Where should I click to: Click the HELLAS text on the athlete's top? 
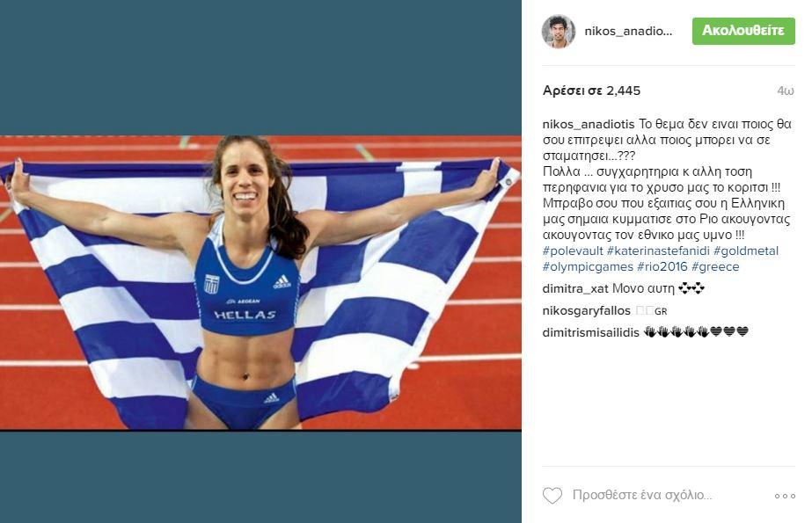tap(245, 315)
